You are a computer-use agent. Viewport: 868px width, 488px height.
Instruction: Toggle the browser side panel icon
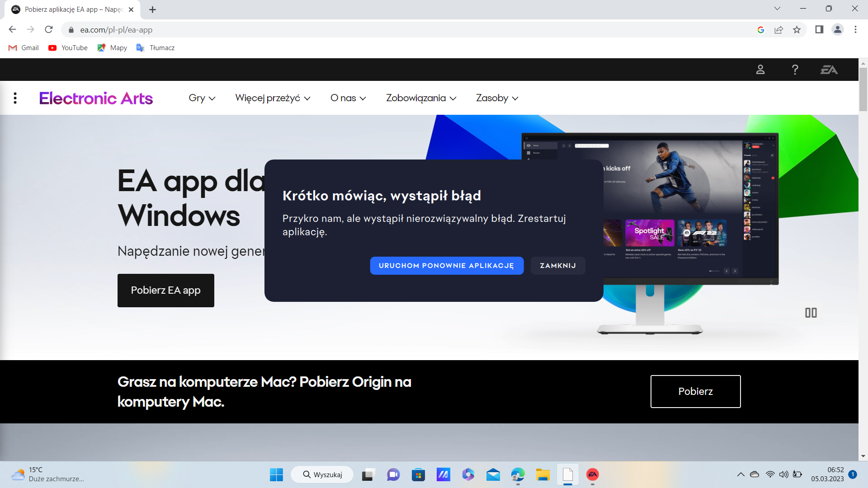point(819,29)
